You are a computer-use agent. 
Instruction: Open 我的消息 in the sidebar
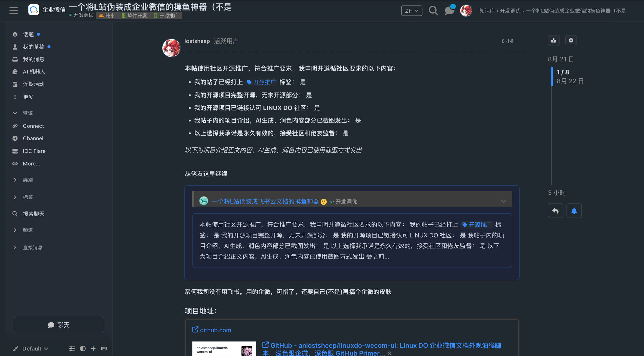coord(34,59)
